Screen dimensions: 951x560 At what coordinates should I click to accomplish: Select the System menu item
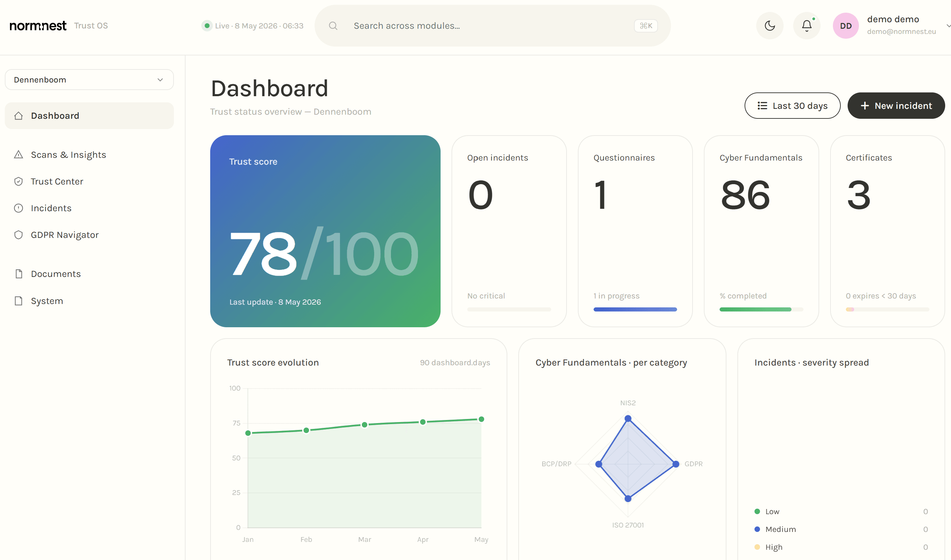point(89,301)
